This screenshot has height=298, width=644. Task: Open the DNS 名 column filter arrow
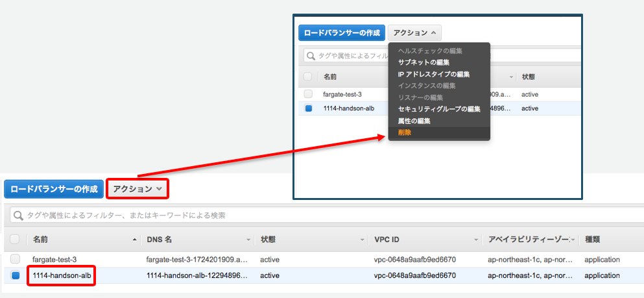click(248, 240)
